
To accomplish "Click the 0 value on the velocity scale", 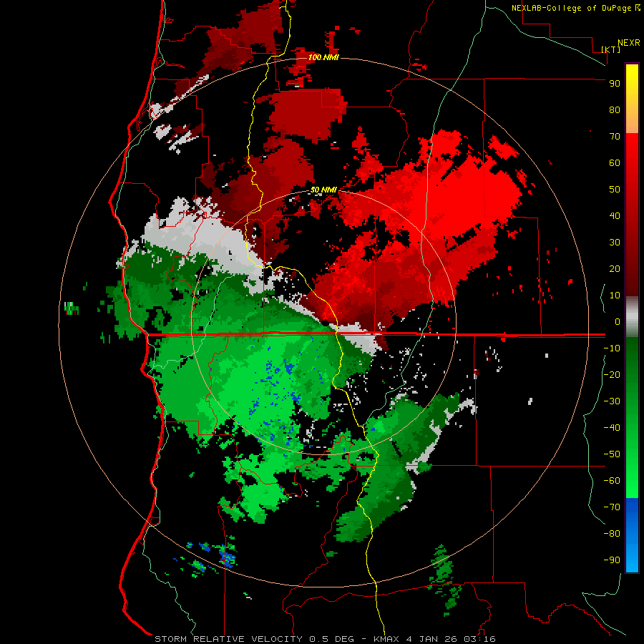I will pos(618,321).
